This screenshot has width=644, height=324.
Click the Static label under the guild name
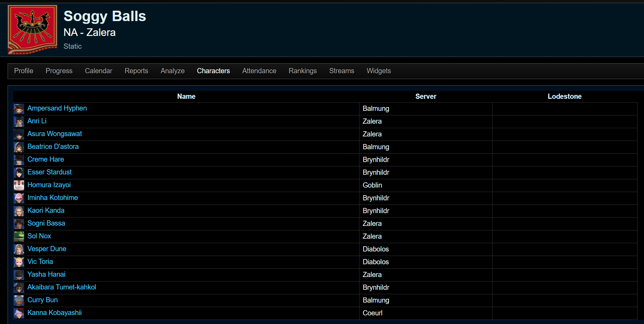[73, 46]
